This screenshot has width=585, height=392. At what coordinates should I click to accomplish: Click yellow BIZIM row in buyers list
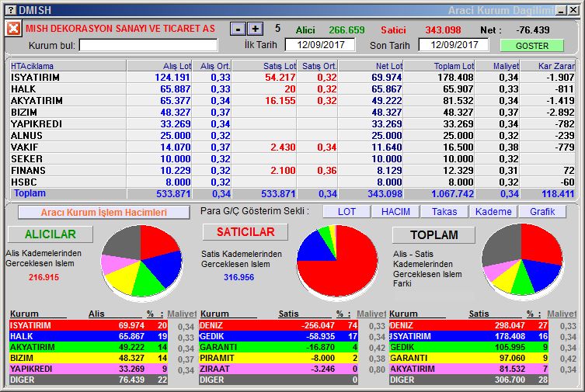89,358
